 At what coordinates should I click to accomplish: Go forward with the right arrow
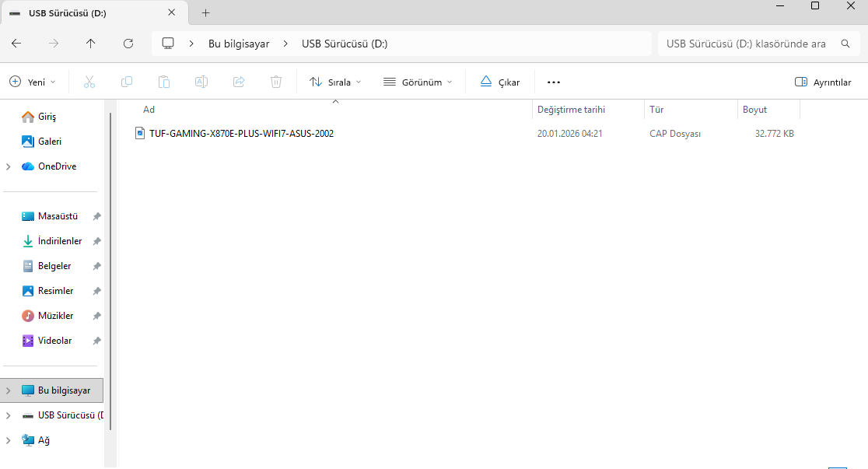[x=54, y=44]
